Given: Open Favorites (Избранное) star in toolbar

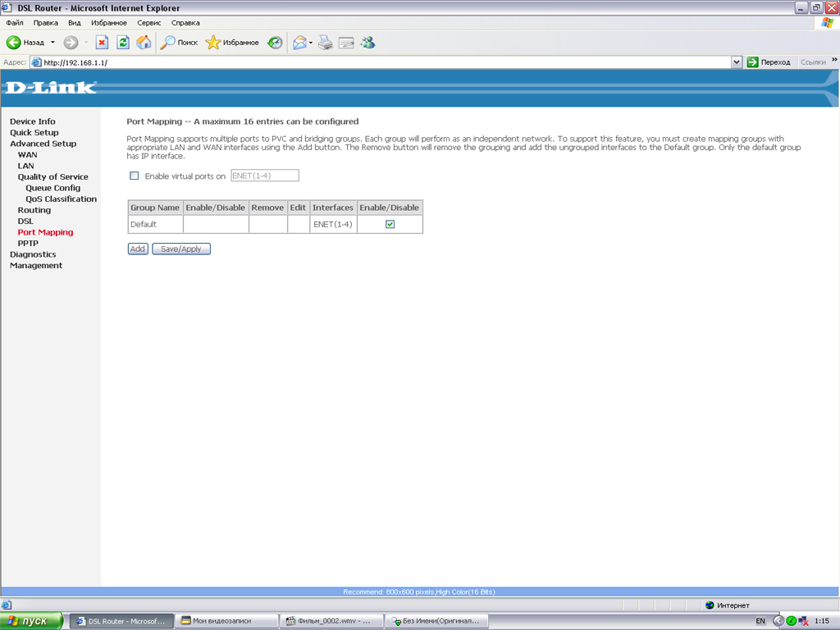Looking at the screenshot, I should (232, 43).
